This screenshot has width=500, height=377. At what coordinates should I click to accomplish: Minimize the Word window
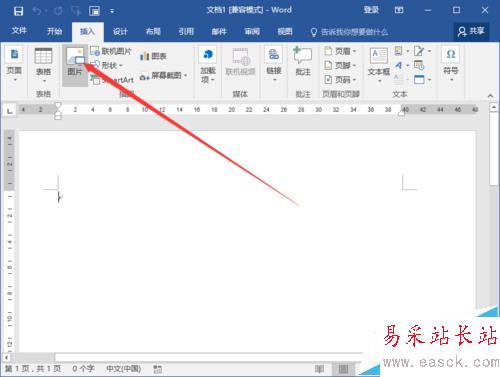point(428,11)
